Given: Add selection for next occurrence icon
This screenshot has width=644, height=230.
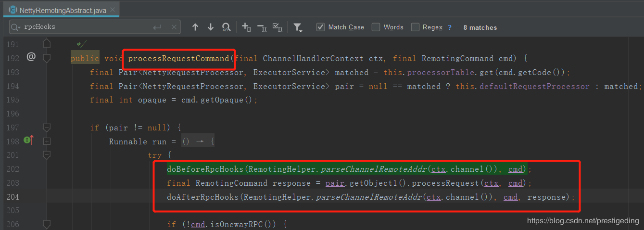Looking at the screenshot, I should tap(246, 27).
